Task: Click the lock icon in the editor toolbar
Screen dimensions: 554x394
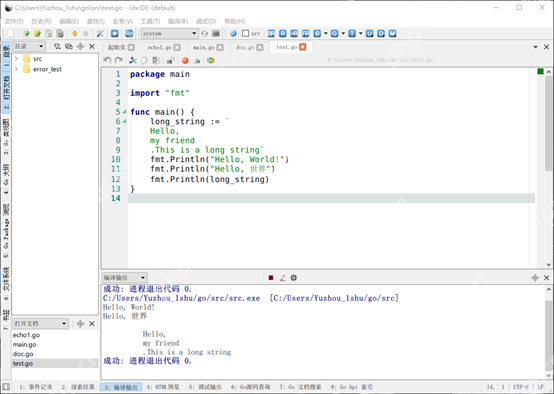Action: tap(171, 60)
